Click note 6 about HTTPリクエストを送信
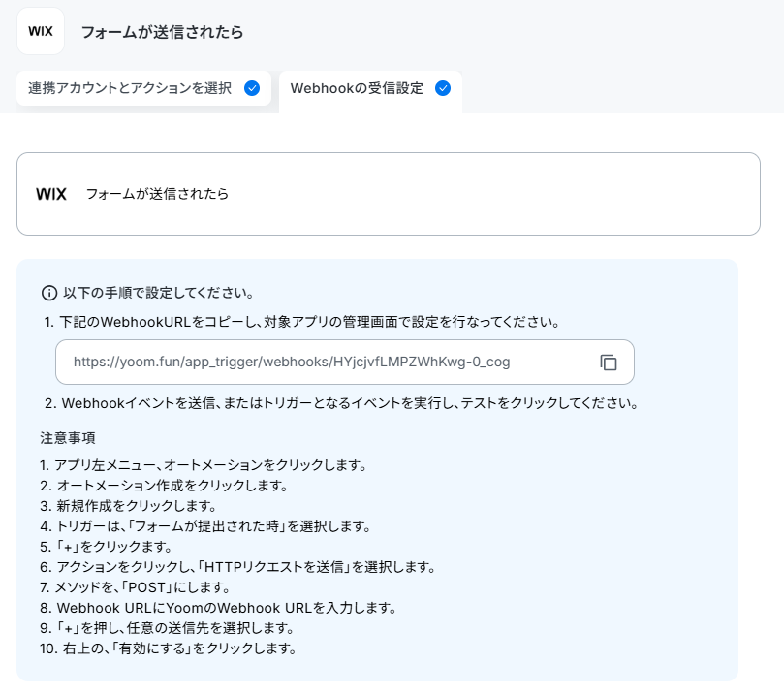This screenshot has width=784, height=695. pyautogui.click(x=238, y=567)
